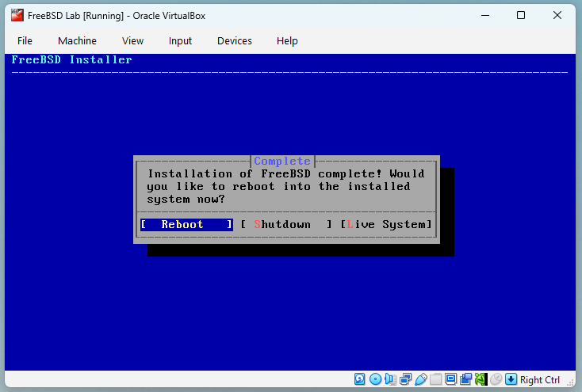
Task: Select the Reboot button in installer
Action: pos(186,224)
